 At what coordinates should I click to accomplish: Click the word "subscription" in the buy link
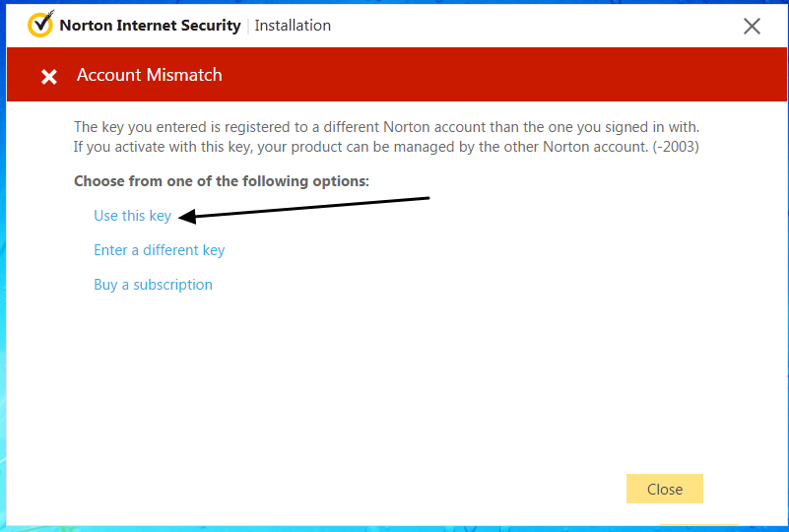pos(172,285)
